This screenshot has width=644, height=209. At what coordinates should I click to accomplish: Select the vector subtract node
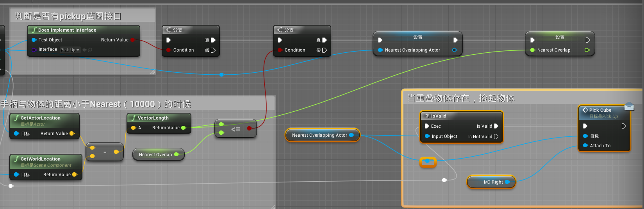[x=105, y=152]
